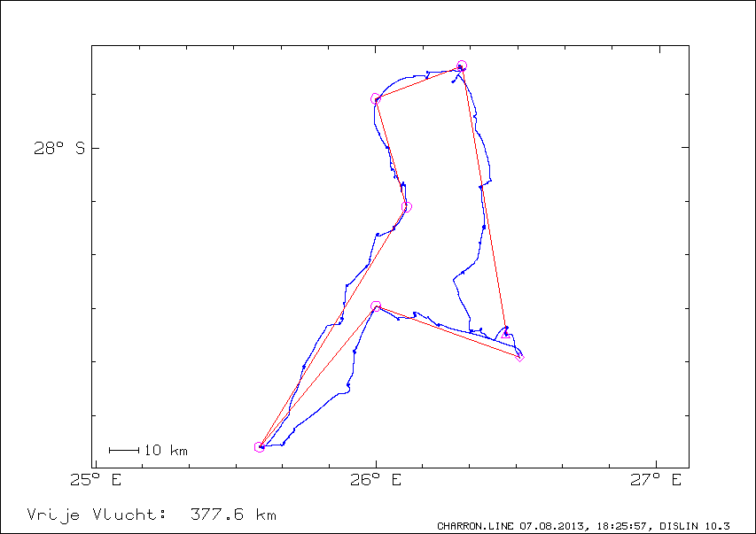Select the magenta triangle start marker
Viewport: 756px width, 534px height.
pos(506,334)
